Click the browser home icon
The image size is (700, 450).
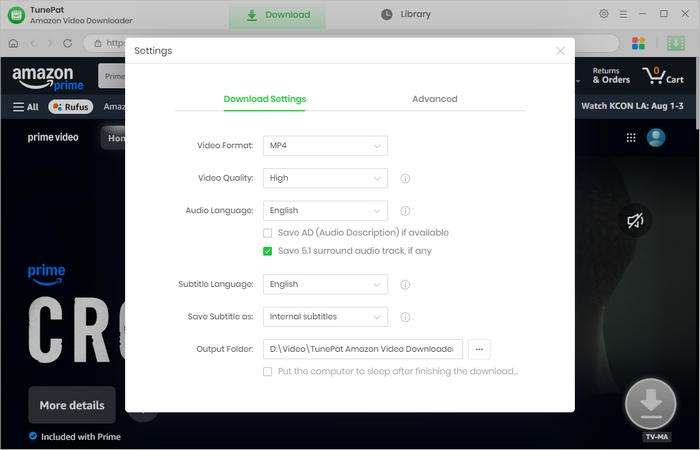(x=13, y=43)
